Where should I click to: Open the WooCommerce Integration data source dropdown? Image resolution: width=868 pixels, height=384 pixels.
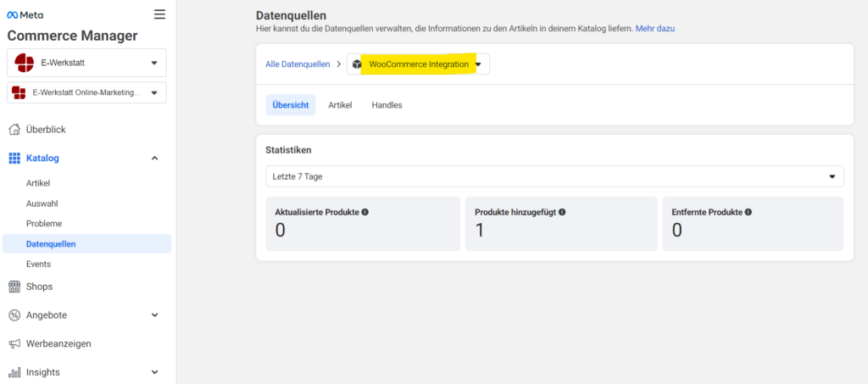418,64
